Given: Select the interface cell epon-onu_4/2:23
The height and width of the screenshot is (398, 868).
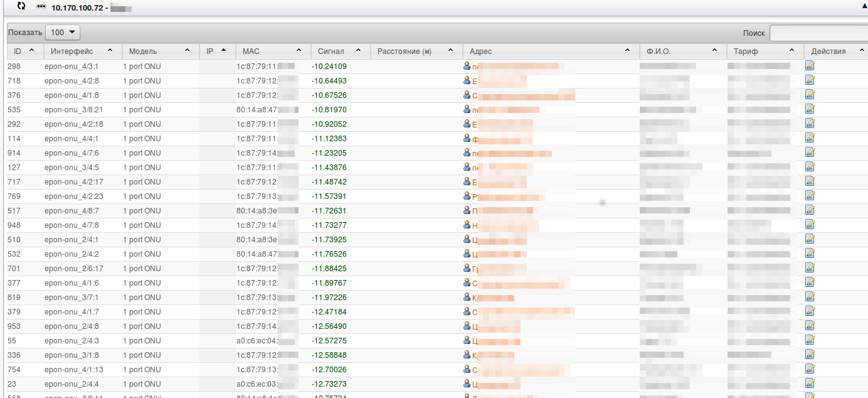Looking at the screenshot, I should pos(73,196).
